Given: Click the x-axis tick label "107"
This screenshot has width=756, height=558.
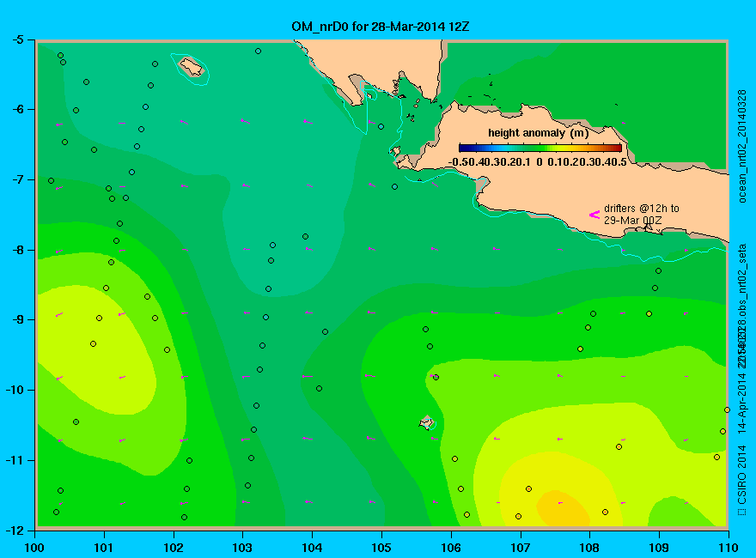Looking at the screenshot, I should coord(521,548).
